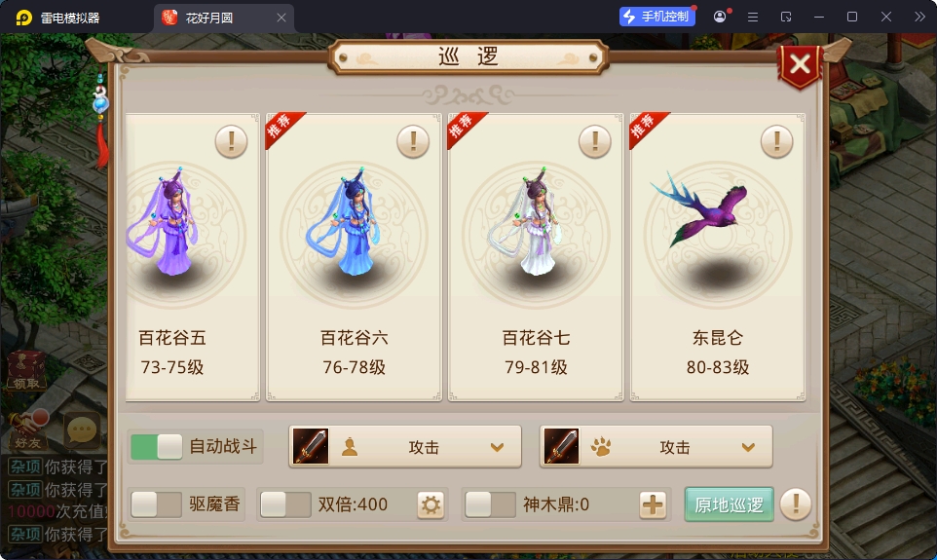
Task: Toggle the 自动战斗 switch
Action: click(x=157, y=446)
